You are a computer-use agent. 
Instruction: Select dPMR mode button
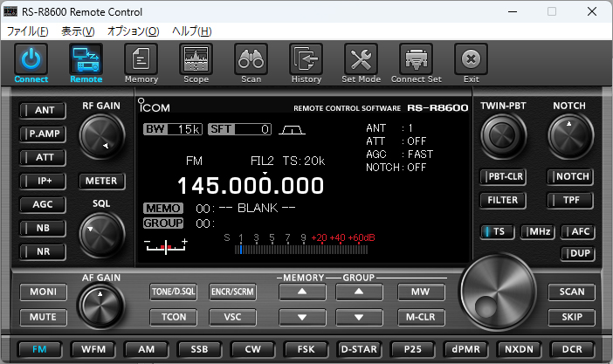coord(465,349)
